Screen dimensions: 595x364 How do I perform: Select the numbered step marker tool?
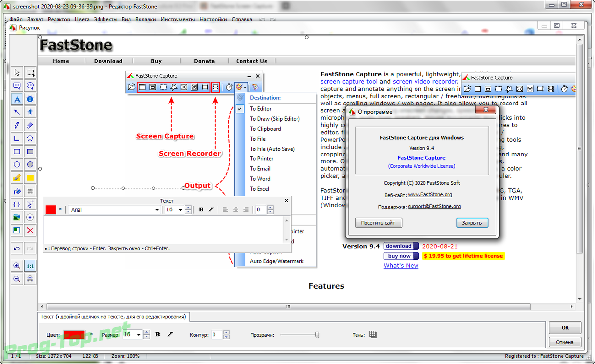click(x=30, y=99)
